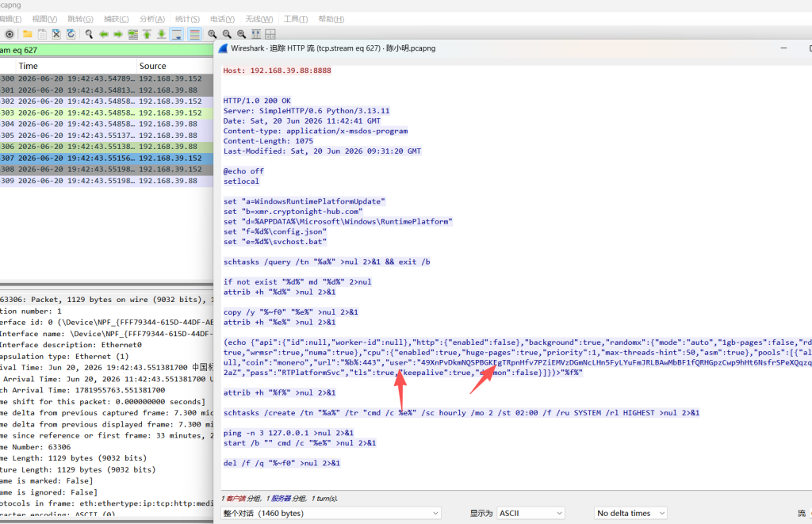
Task: Click 'Host: 192.168.39.88:8888' in stream
Action: pyautogui.click(x=277, y=71)
